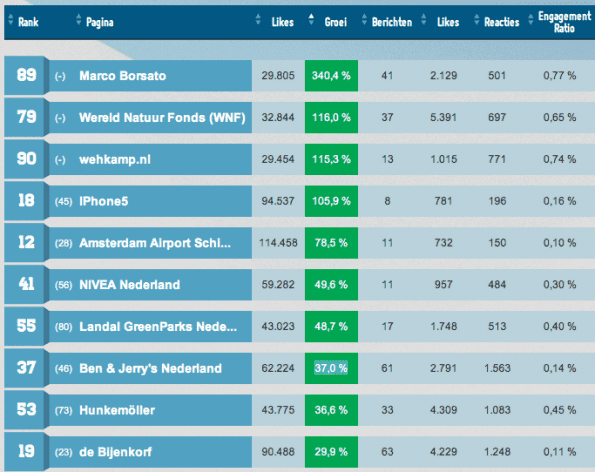The width and height of the screenshot is (595, 472).
Task: Click rank number 89 badge
Action: pyautogui.click(x=27, y=75)
